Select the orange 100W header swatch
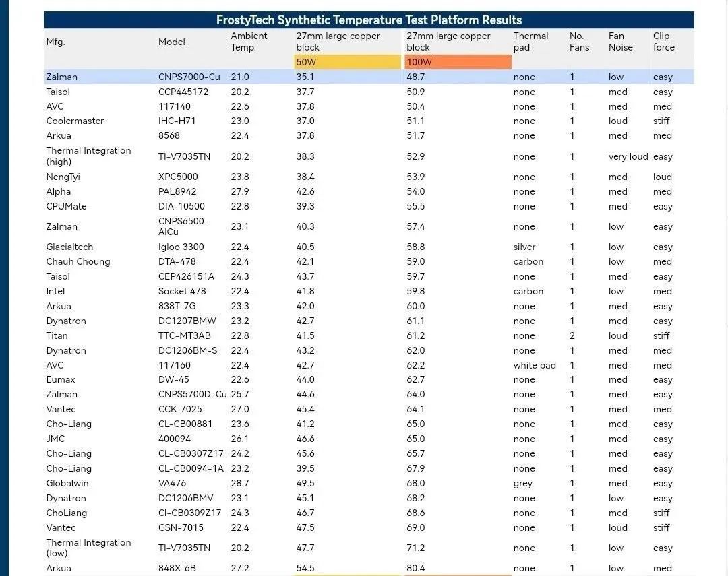The width and height of the screenshot is (728, 576). pos(458,62)
